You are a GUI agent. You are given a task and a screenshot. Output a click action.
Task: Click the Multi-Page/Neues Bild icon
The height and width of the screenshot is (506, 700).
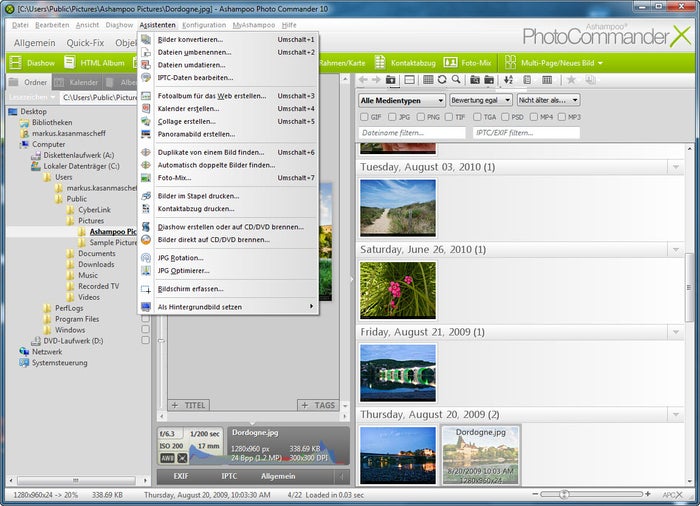512,62
